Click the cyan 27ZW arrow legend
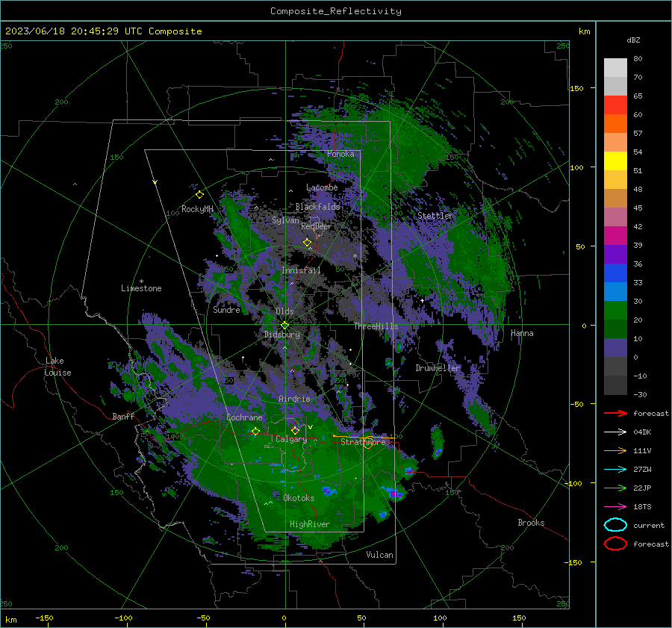Screen dimensions: 672x628 tap(615, 470)
